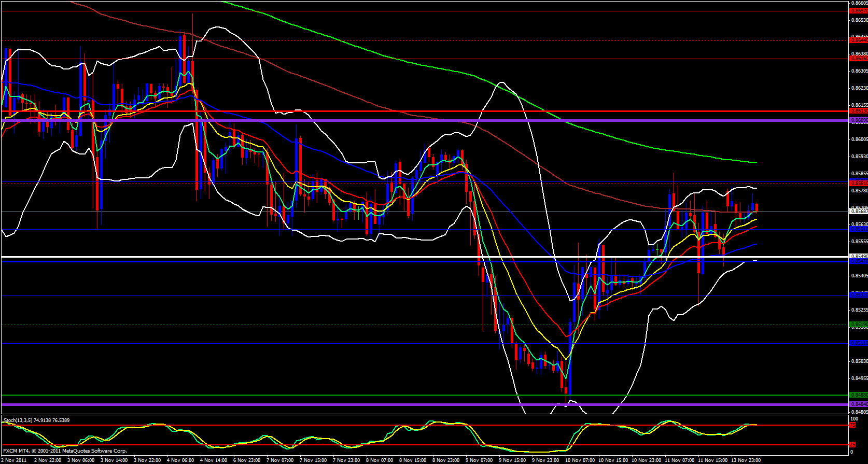Screen dimensions: 868x464
Task: Select the green 0.8488 support label
Action: [858, 395]
